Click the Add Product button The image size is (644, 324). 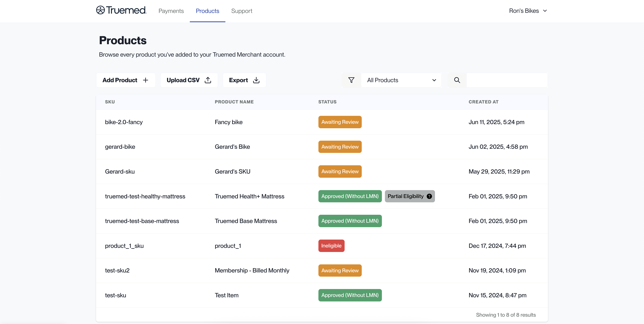[x=125, y=80]
